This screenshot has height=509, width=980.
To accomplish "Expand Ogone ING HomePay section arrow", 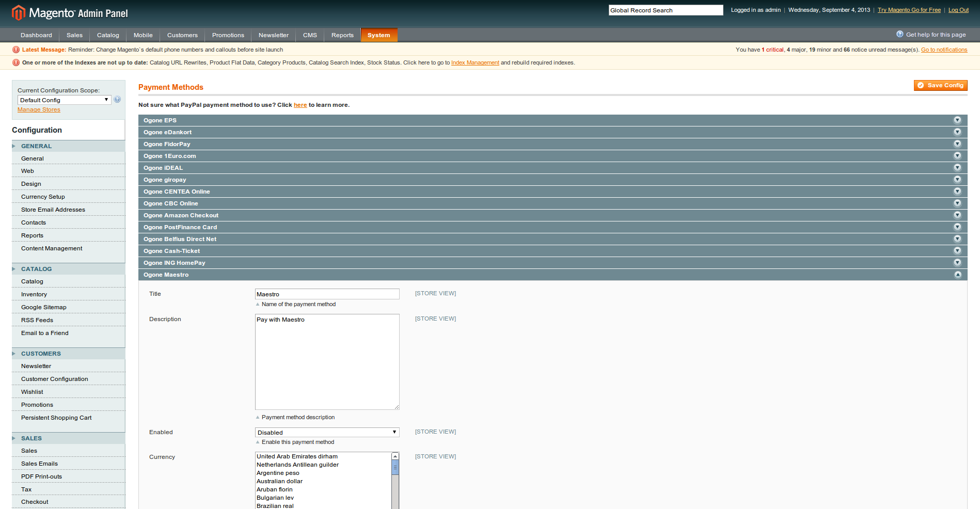I will pos(957,263).
